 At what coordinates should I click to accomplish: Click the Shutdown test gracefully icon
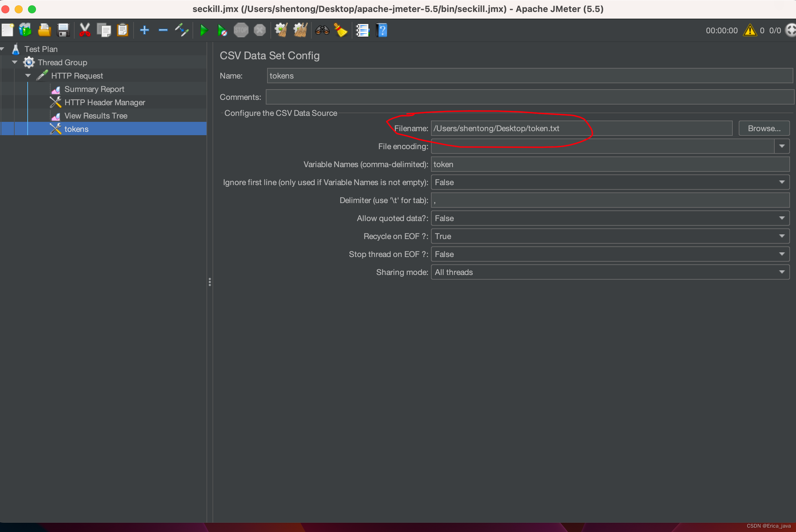click(x=259, y=31)
